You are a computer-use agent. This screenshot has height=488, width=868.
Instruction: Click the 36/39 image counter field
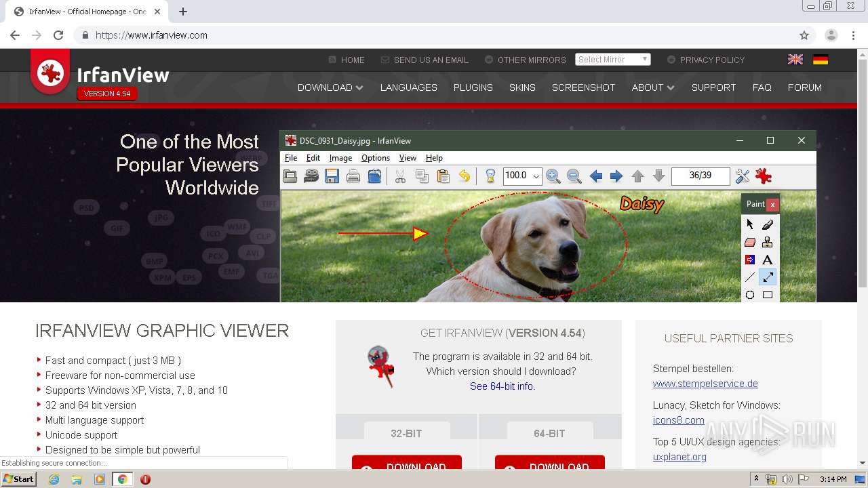[701, 176]
